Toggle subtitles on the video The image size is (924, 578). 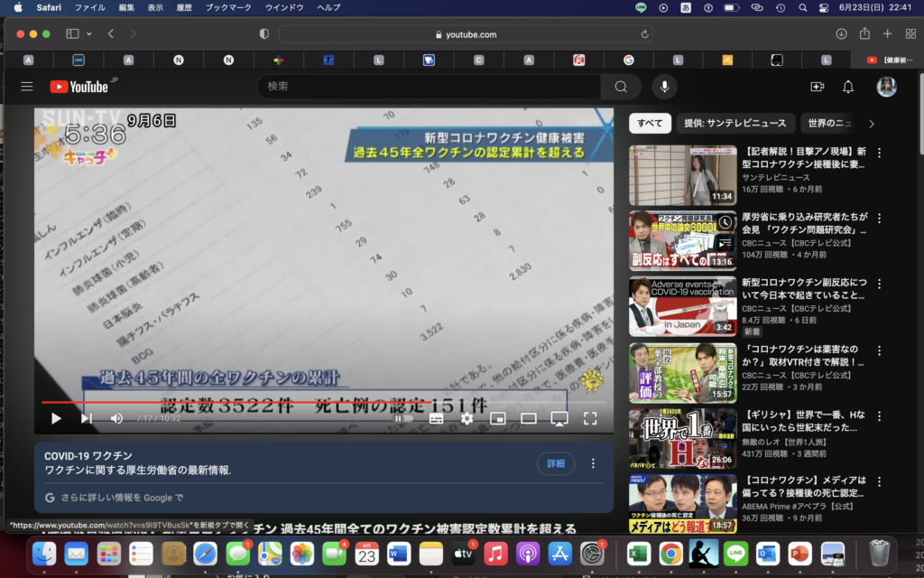click(x=436, y=418)
